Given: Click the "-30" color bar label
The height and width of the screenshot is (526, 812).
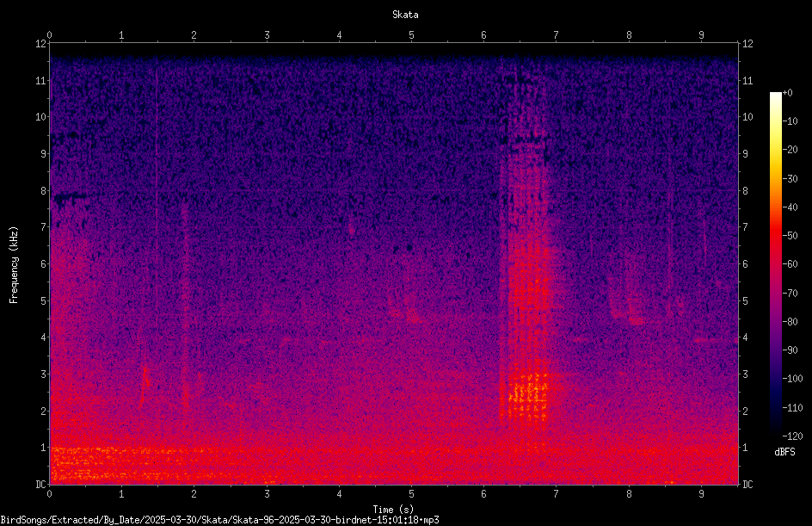Looking at the screenshot, I should pos(790,179).
